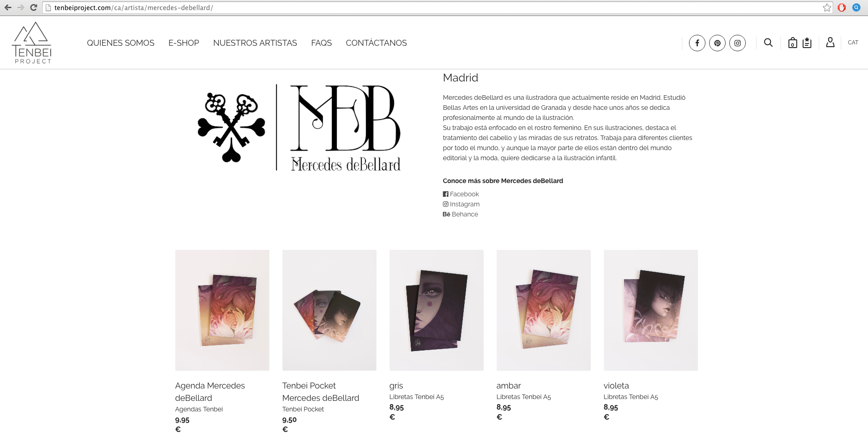Open the Facebook circle icon in header
The image size is (868, 448).
click(x=697, y=43)
